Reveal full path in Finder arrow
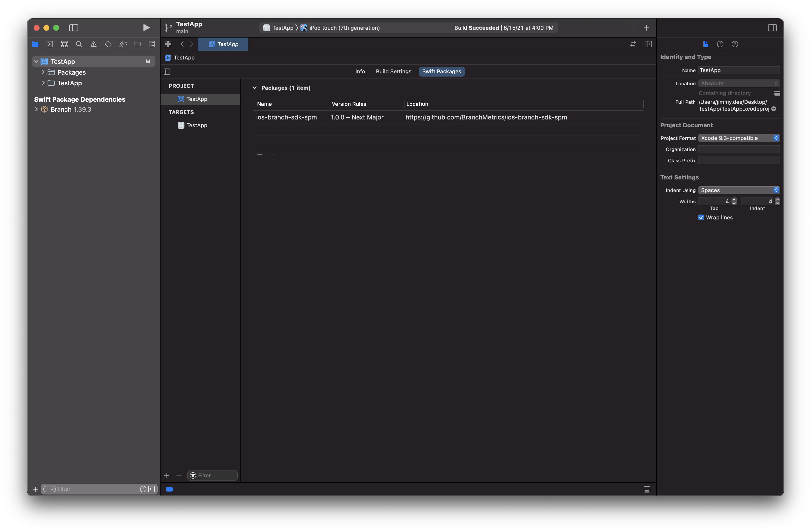Screen dimensions: 811x532 [774, 109]
